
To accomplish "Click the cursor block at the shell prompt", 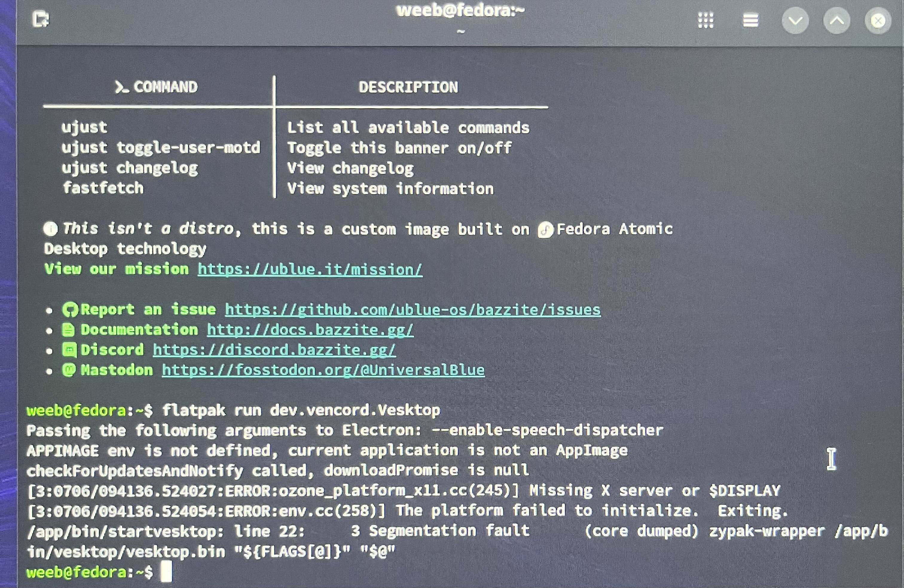I will (166, 572).
